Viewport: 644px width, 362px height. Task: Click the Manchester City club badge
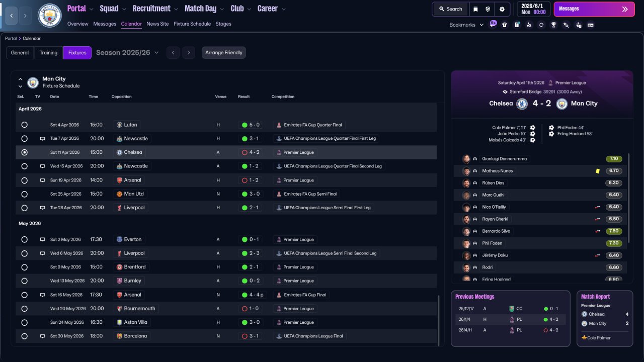click(x=50, y=16)
